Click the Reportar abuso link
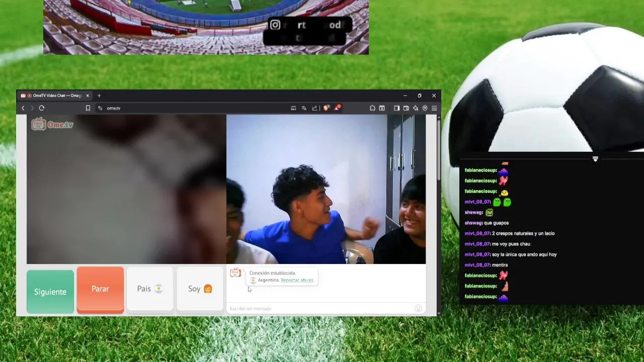The height and width of the screenshot is (362, 644). tap(297, 280)
